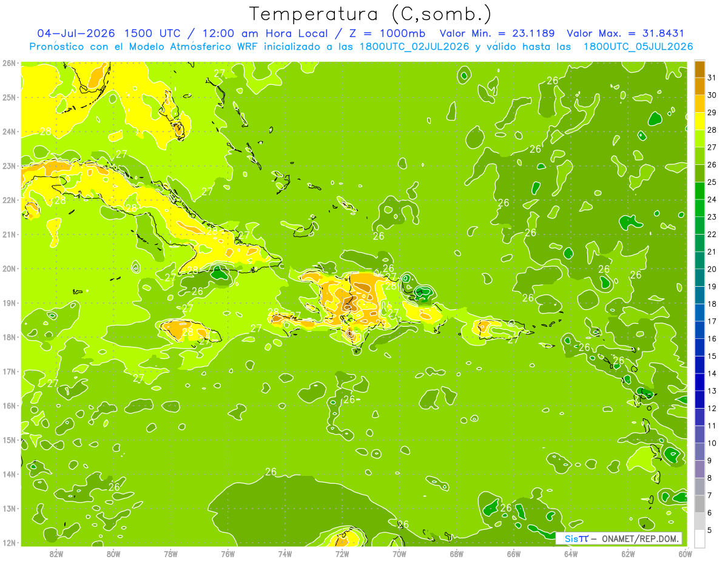This screenshot has width=728, height=562.
Task: Select the 26N latitude label
Action: 9,63
